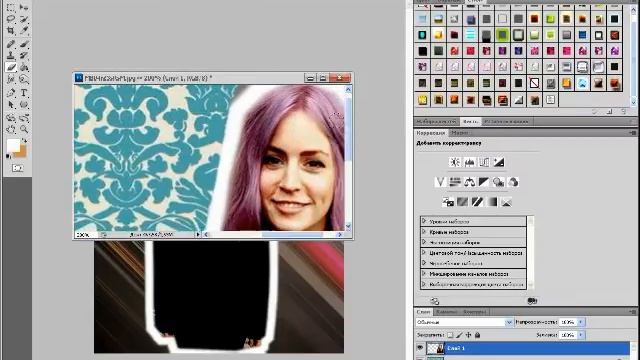640x360 pixels.
Task: Add a Levels adjustment layer
Action: coord(469,162)
